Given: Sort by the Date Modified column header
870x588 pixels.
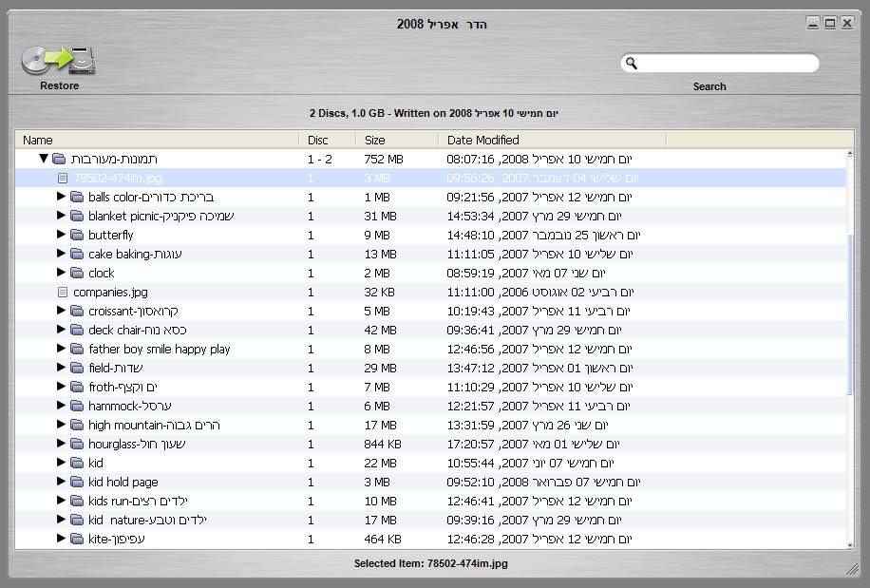Looking at the screenshot, I should click(552, 140).
